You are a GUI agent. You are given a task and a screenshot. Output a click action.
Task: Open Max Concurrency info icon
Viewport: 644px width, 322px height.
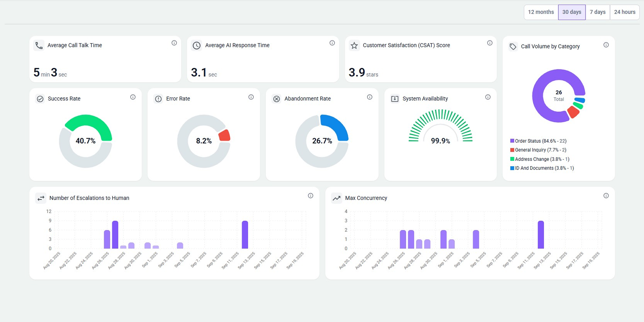point(606,196)
